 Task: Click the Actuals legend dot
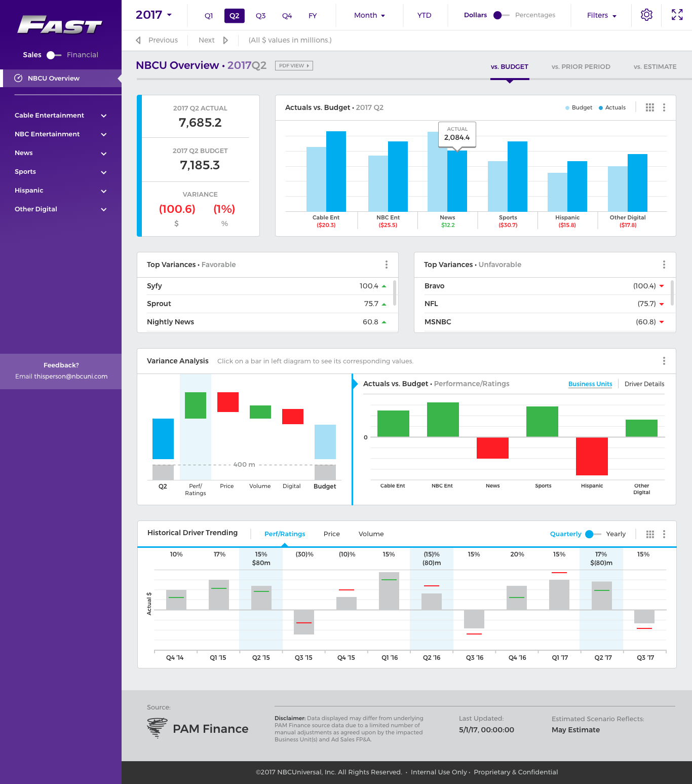click(601, 108)
